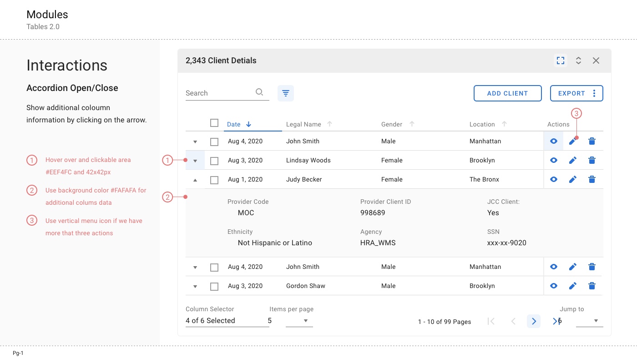Open the Items per page dropdown
The image size is (637, 364).
coord(305,321)
